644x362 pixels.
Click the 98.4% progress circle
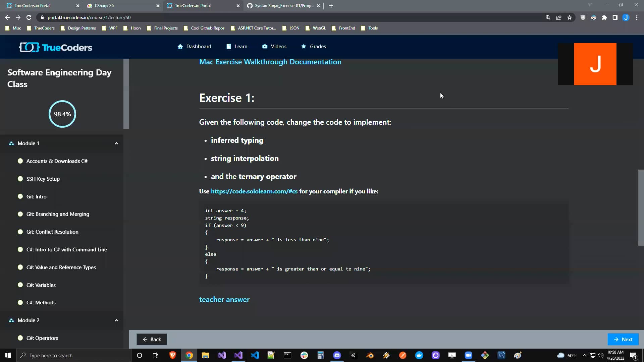[x=62, y=114]
